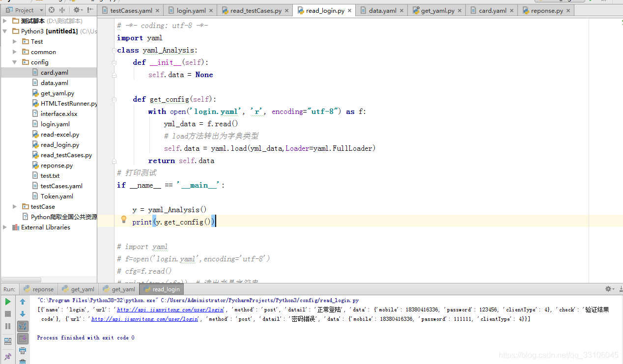
Task: Pin the Run tool window
Action: (7, 357)
